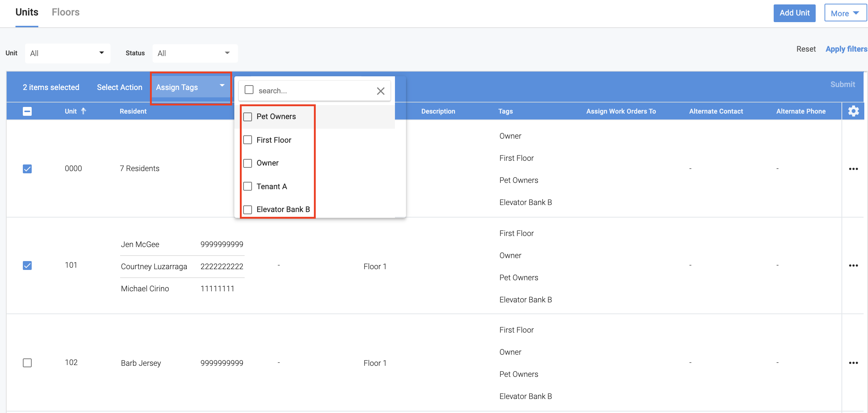Open the Assign Tags dropdown
The width and height of the screenshot is (868, 413).
[190, 87]
